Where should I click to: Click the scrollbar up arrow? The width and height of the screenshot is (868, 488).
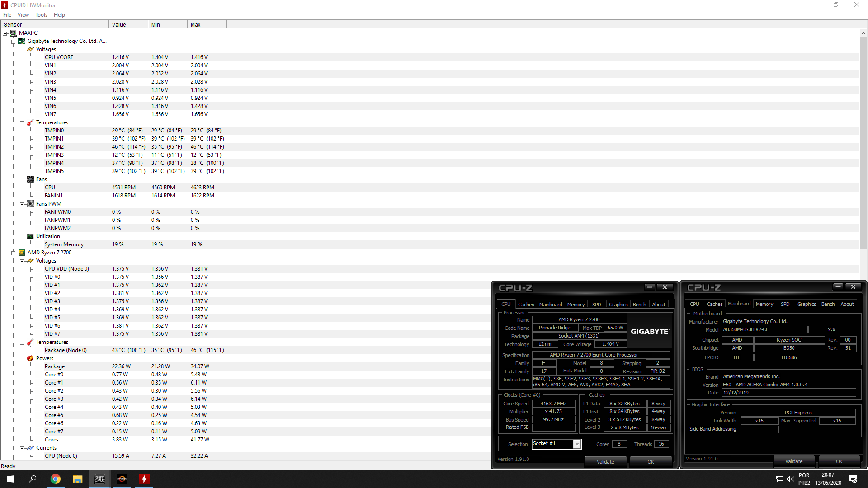point(863,33)
